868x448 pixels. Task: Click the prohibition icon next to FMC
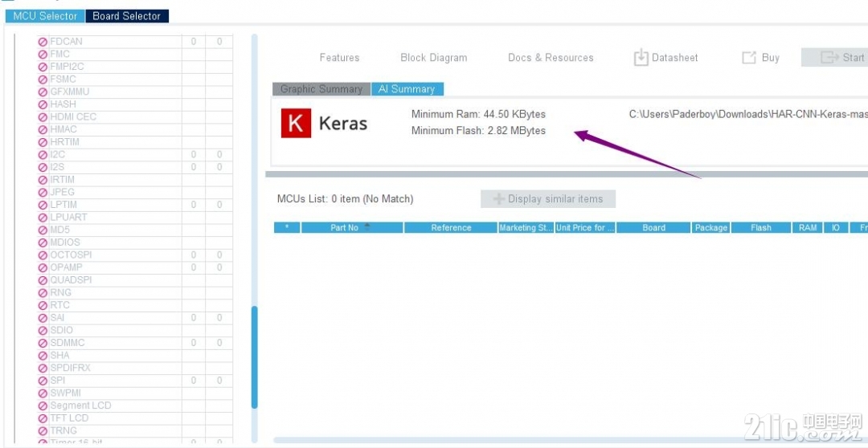[43, 55]
